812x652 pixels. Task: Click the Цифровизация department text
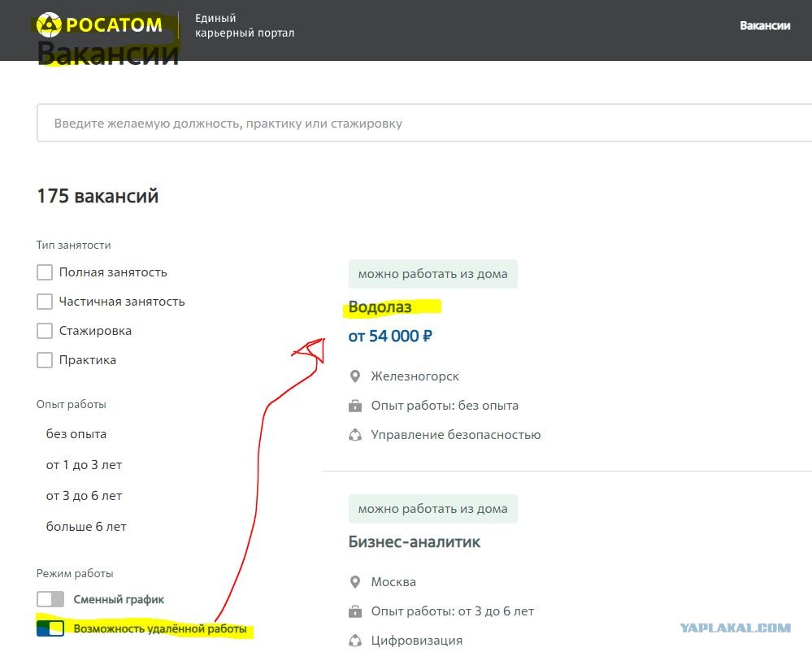(417, 641)
